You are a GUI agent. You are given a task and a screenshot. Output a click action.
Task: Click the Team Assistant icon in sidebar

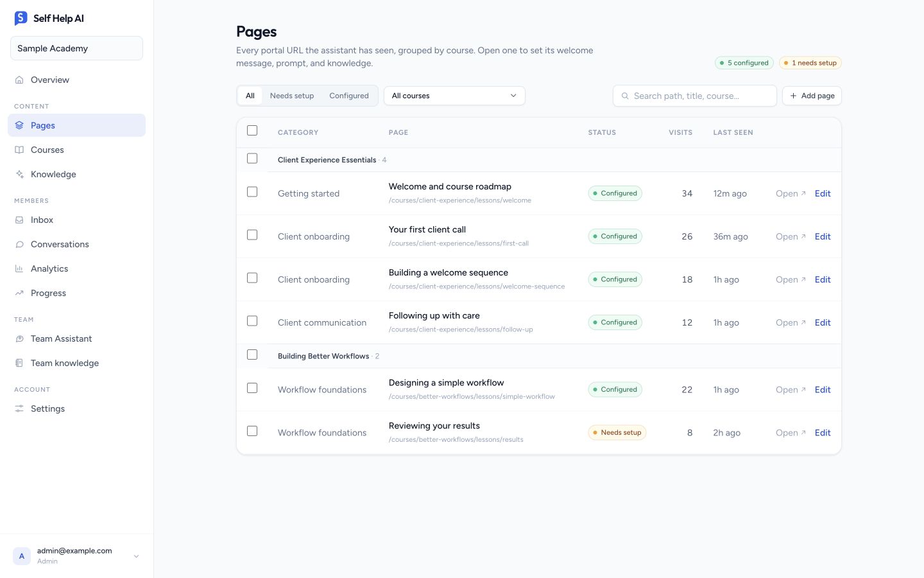19,339
